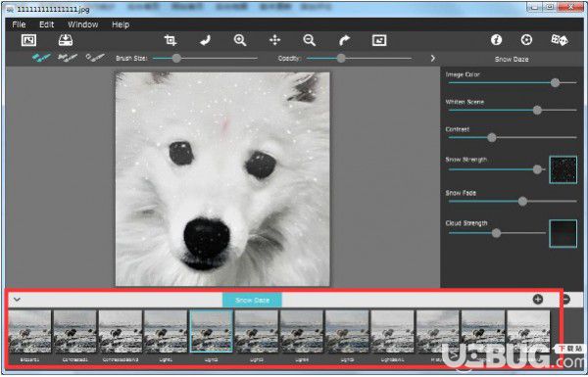Collapse the presets tray chevron
This screenshot has width=588, height=377.
pos(17,300)
